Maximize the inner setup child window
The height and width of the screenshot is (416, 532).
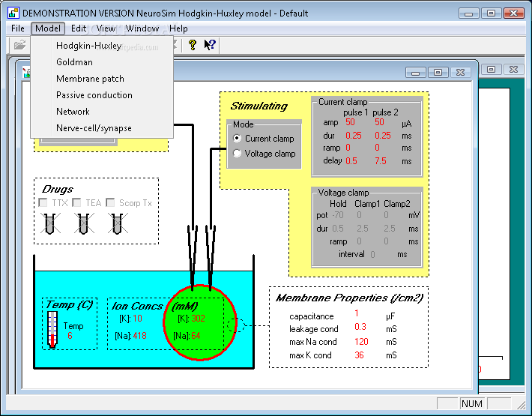tap(438, 72)
